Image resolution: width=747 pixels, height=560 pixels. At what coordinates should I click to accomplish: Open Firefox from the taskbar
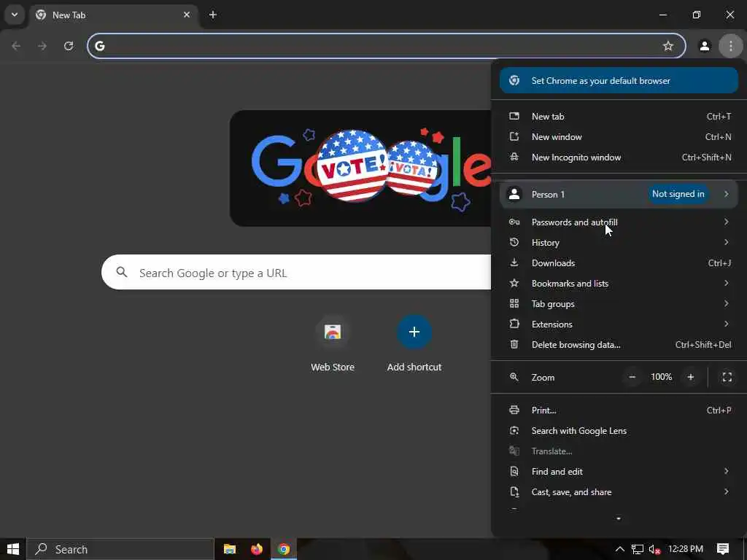257,549
